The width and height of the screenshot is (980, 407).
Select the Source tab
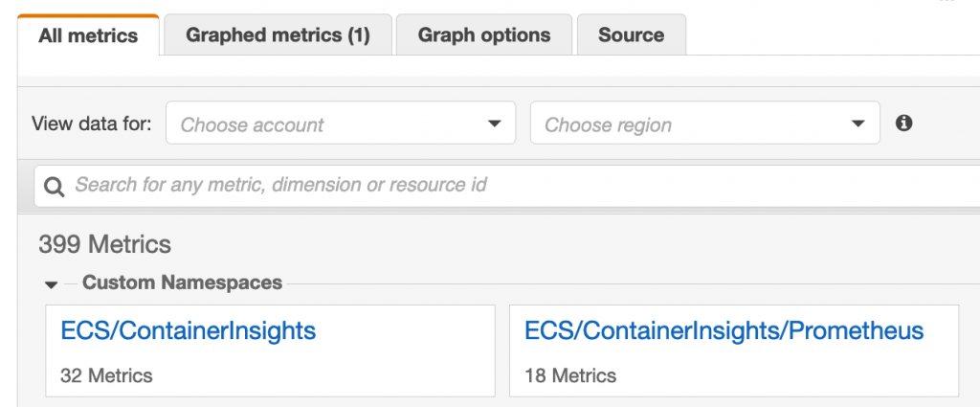click(631, 35)
